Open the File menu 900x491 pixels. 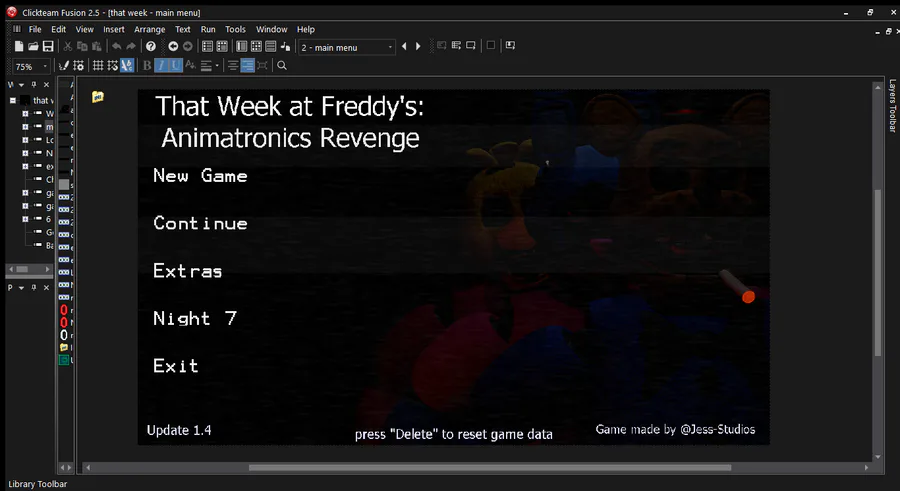click(x=35, y=29)
